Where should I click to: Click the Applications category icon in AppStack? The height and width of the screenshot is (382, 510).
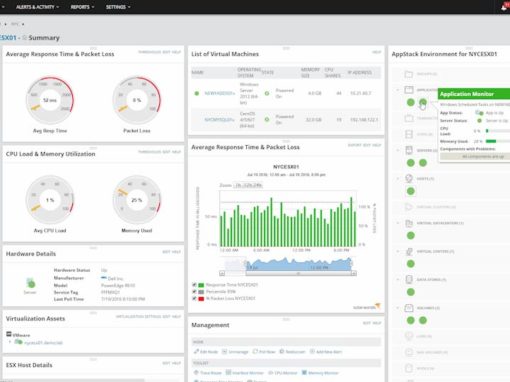pos(409,90)
